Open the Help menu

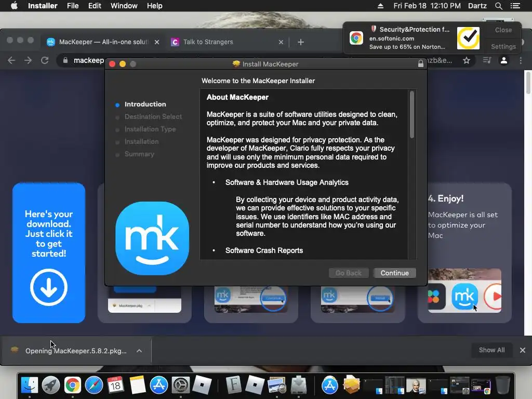(x=154, y=6)
